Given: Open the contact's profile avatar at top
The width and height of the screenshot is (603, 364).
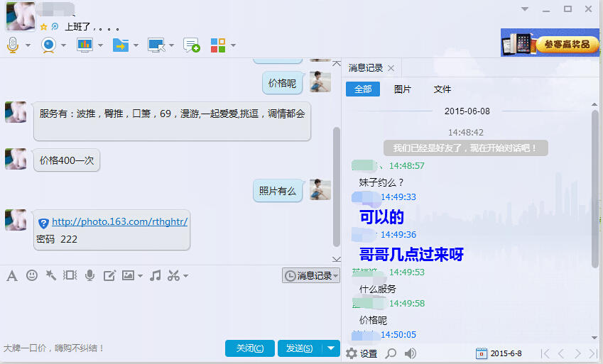Looking at the screenshot, I should (x=21, y=16).
